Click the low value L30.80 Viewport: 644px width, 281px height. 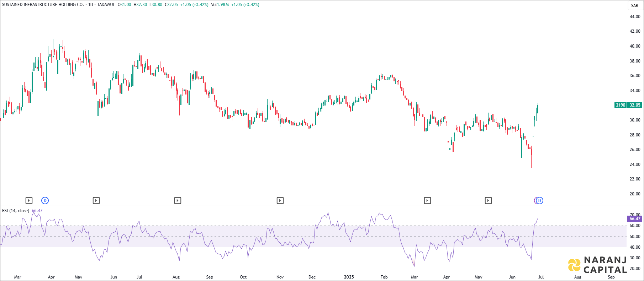coord(156,5)
